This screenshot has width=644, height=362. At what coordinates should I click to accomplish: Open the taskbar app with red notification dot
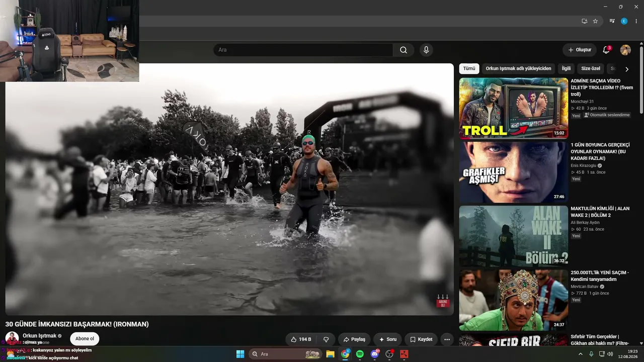point(389,354)
